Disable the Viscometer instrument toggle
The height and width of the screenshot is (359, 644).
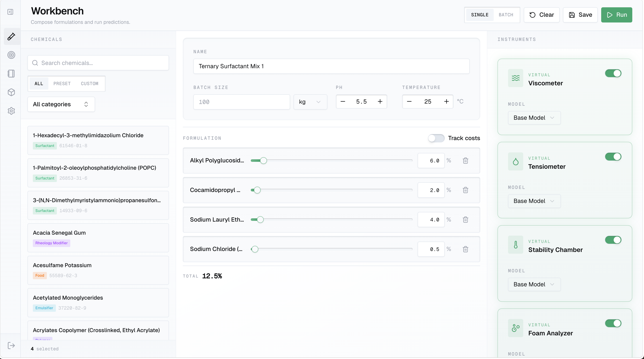pos(613,73)
